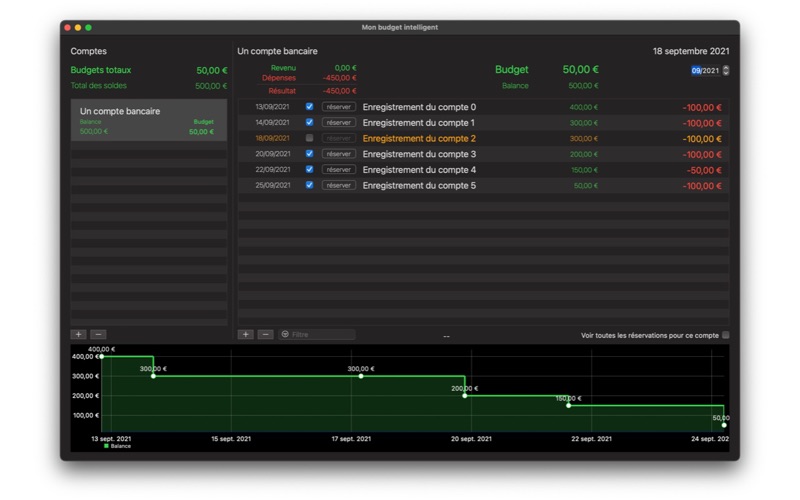The width and height of the screenshot is (800, 500).
Task: Uncheck the checkbox for Enregistrement du compte 1
Action: [x=309, y=122]
